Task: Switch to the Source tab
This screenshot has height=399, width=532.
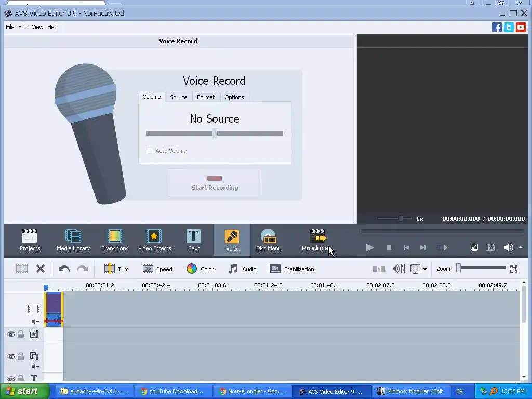Action: [179, 97]
